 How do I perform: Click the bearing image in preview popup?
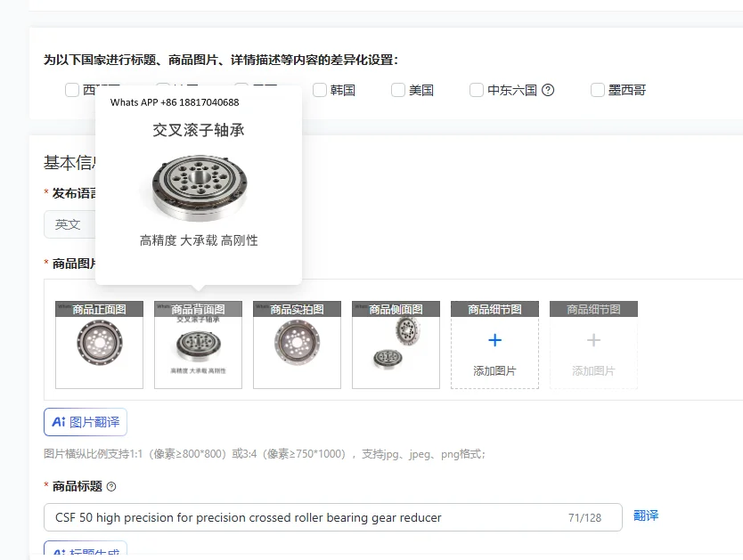point(200,188)
